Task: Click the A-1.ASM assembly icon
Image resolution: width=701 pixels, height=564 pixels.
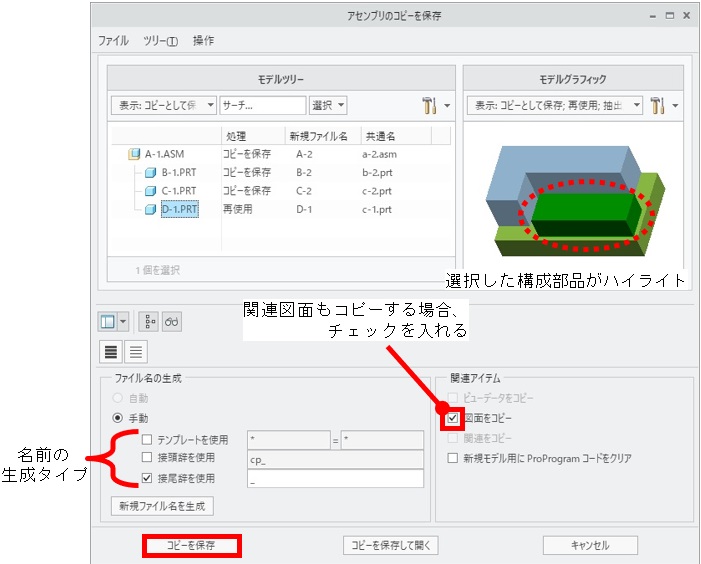Action: (x=134, y=154)
